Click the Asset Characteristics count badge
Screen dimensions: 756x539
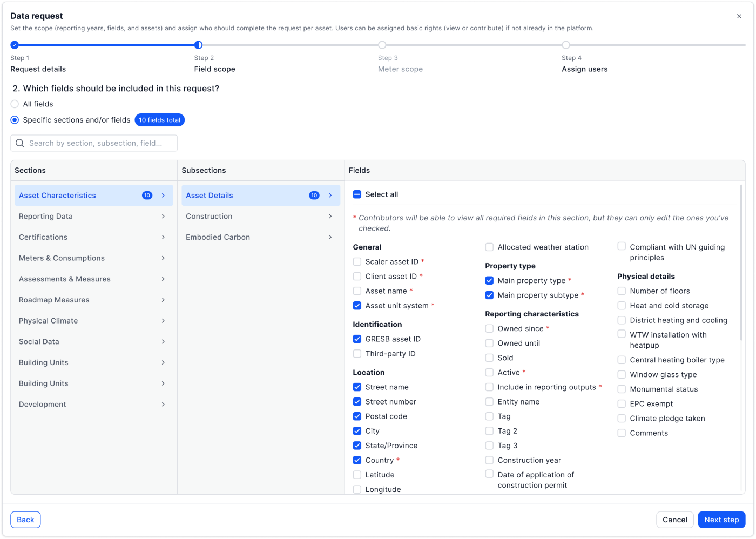tap(147, 196)
